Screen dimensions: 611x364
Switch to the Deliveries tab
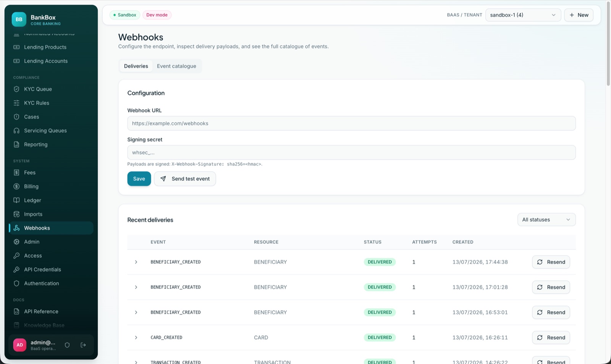coord(136,66)
